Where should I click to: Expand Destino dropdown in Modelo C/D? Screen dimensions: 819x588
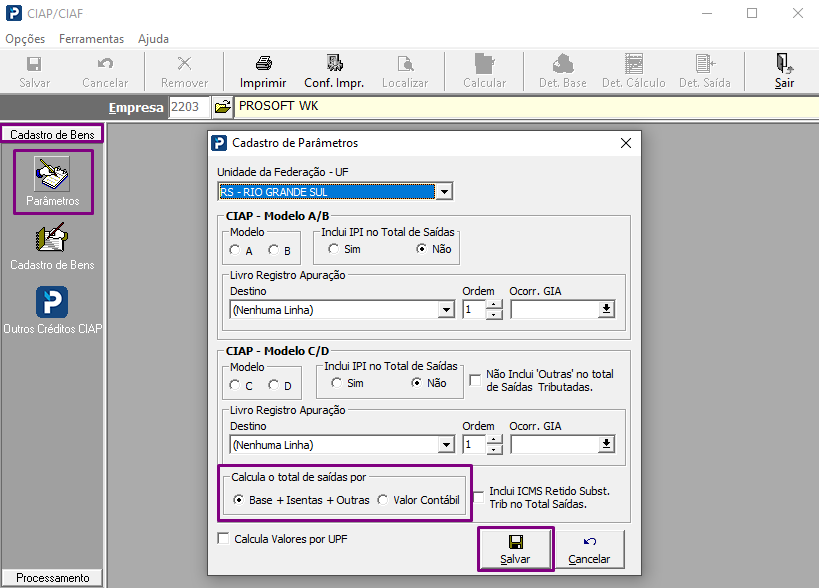(x=446, y=445)
